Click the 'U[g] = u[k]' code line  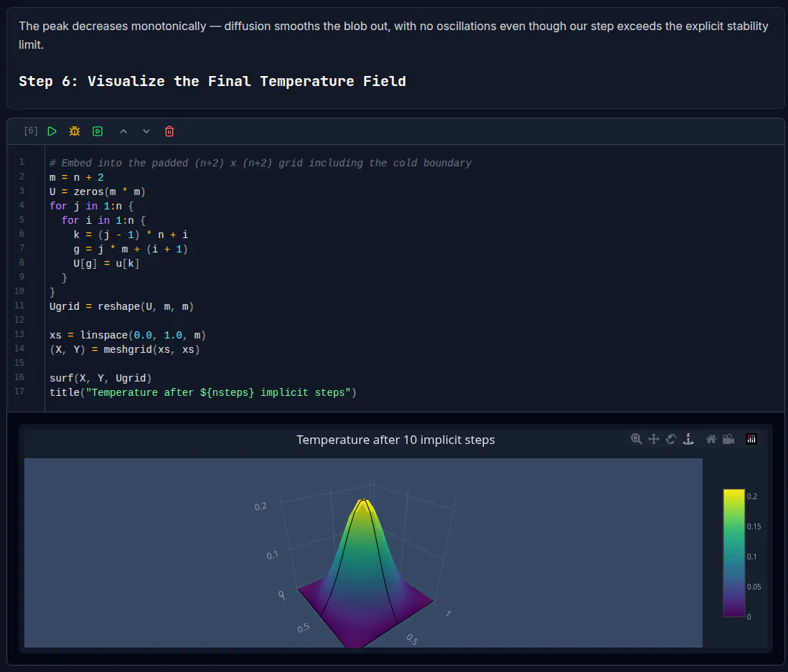click(x=106, y=264)
